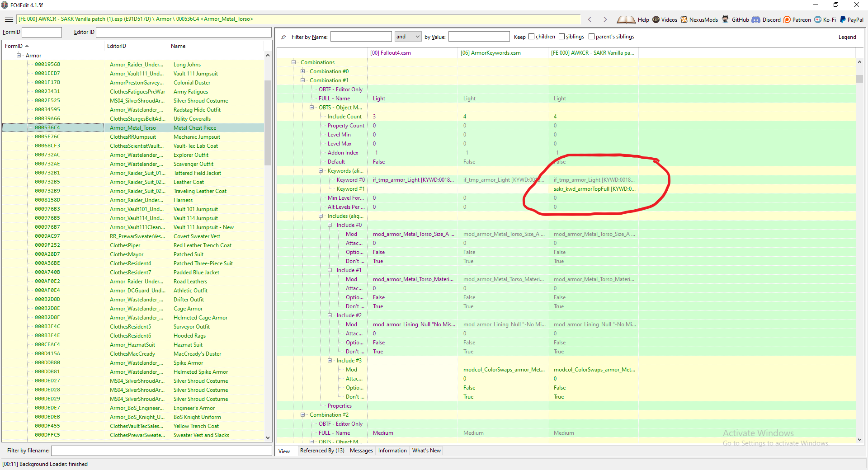Viewport: 868px width, 470px height.
Task: Click the Legend link
Action: [x=847, y=37]
